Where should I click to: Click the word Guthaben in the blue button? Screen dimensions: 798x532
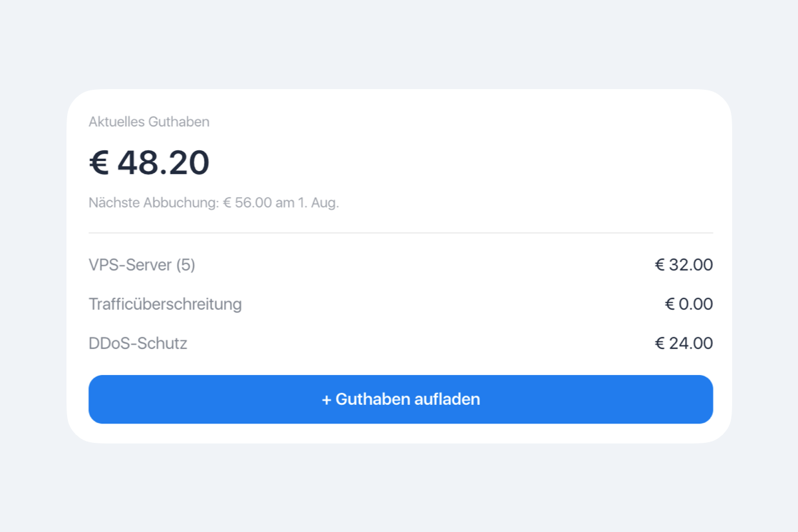[x=372, y=399]
